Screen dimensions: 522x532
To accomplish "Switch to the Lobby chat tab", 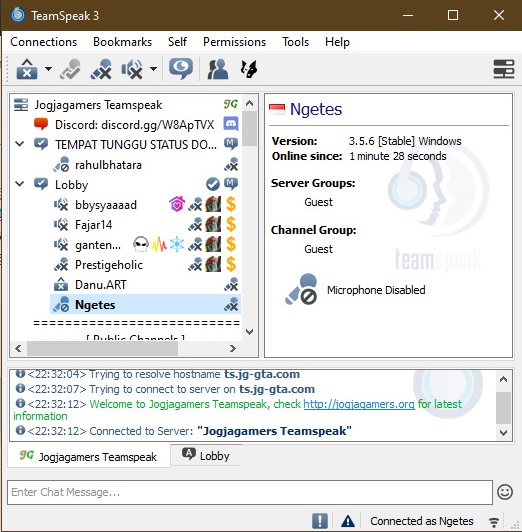I will pos(206,455).
